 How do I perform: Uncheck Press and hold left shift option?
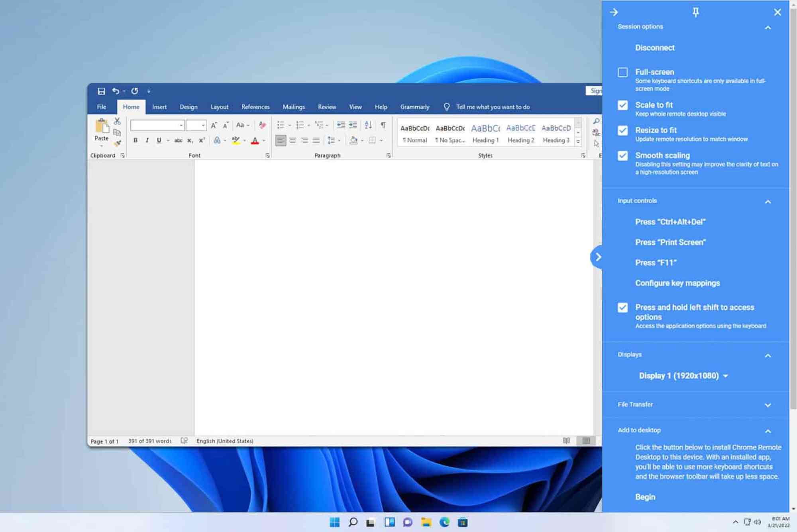[622, 307]
